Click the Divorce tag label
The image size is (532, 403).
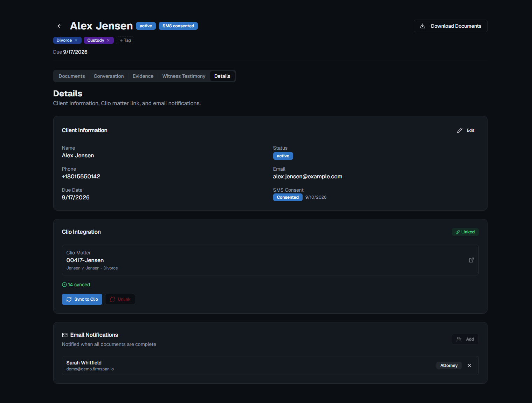64,40
